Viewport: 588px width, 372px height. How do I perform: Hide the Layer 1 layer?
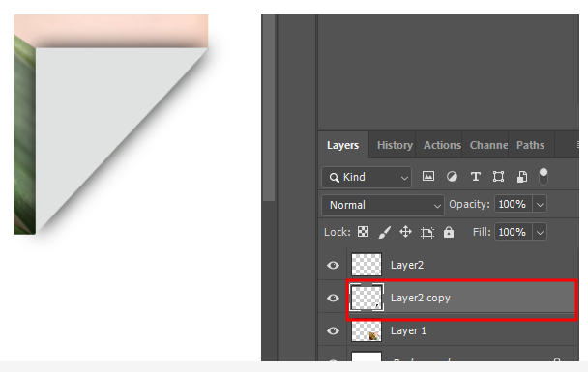(x=333, y=330)
